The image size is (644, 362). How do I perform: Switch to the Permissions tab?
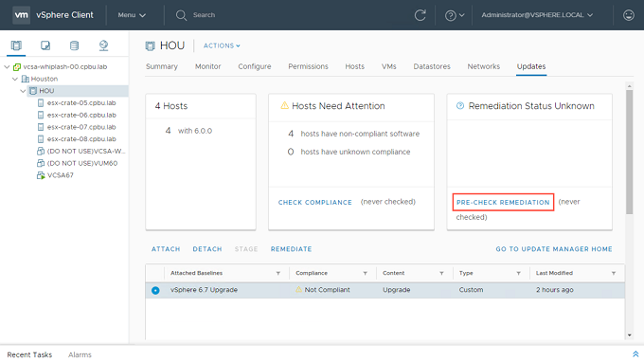click(x=308, y=66)
